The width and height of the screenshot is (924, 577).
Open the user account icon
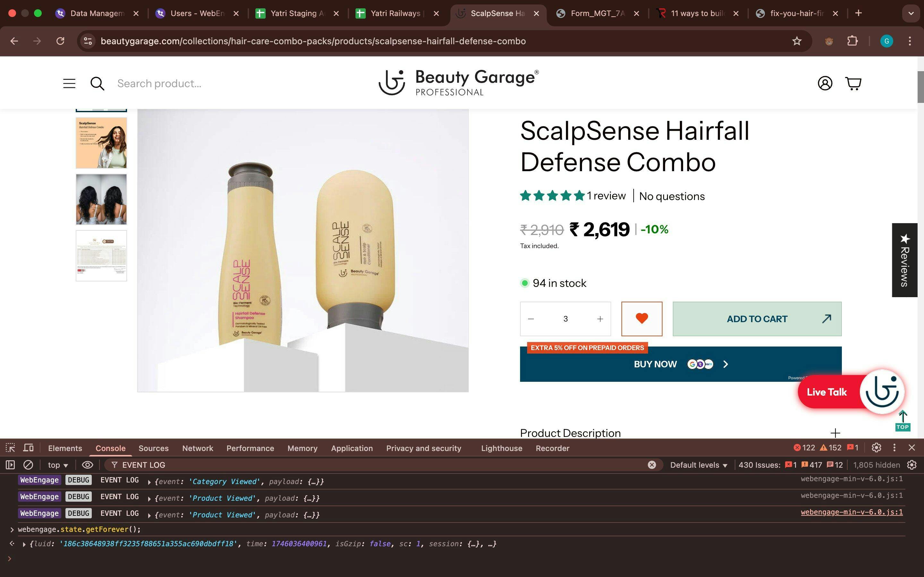click(825, 83)
